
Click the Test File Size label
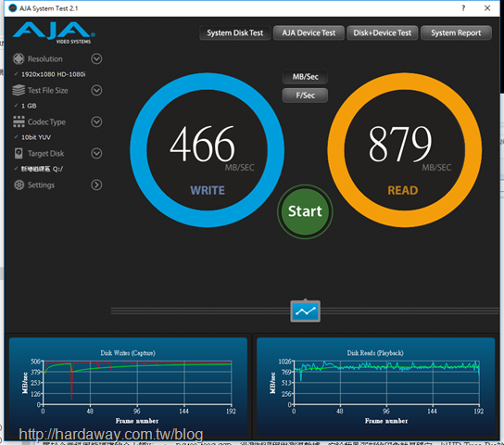click(x=48, y=90)
